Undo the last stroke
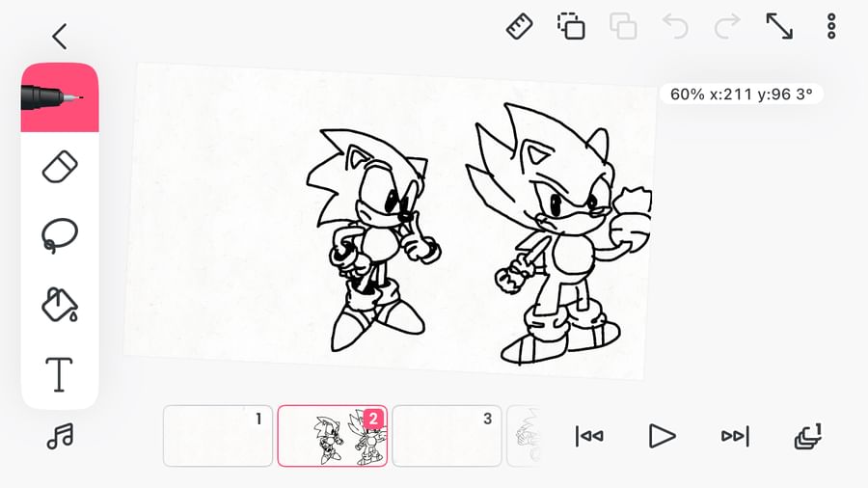868x488 pixels. (x=675, y=26)
